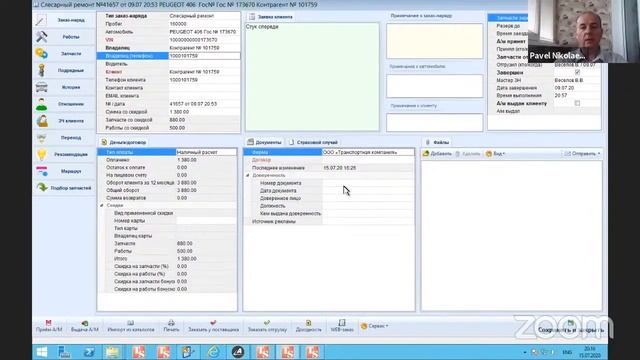640x360 pixels.
Task: Select the Номер карты row
Action: [167, 221]
